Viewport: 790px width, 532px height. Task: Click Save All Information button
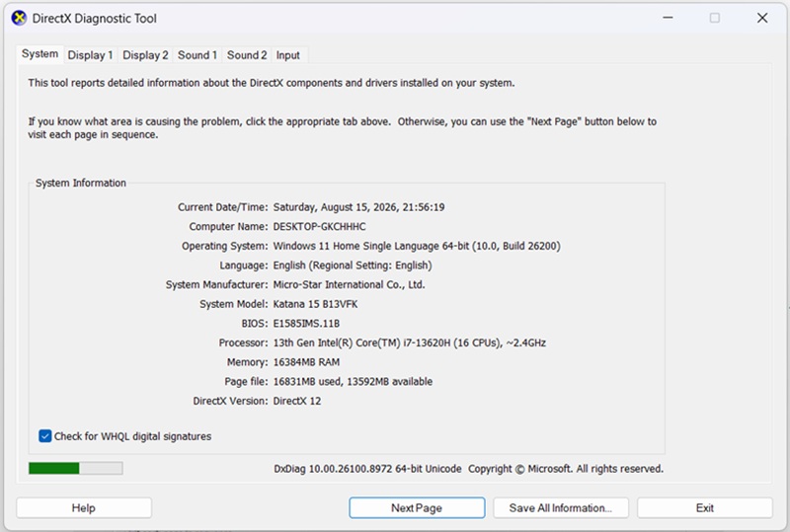561,507
